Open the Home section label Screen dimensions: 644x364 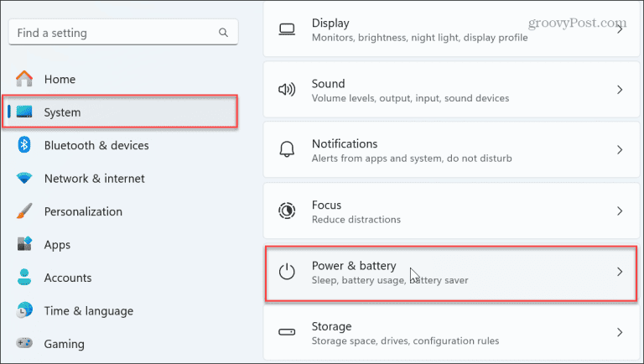click(60, 79)
